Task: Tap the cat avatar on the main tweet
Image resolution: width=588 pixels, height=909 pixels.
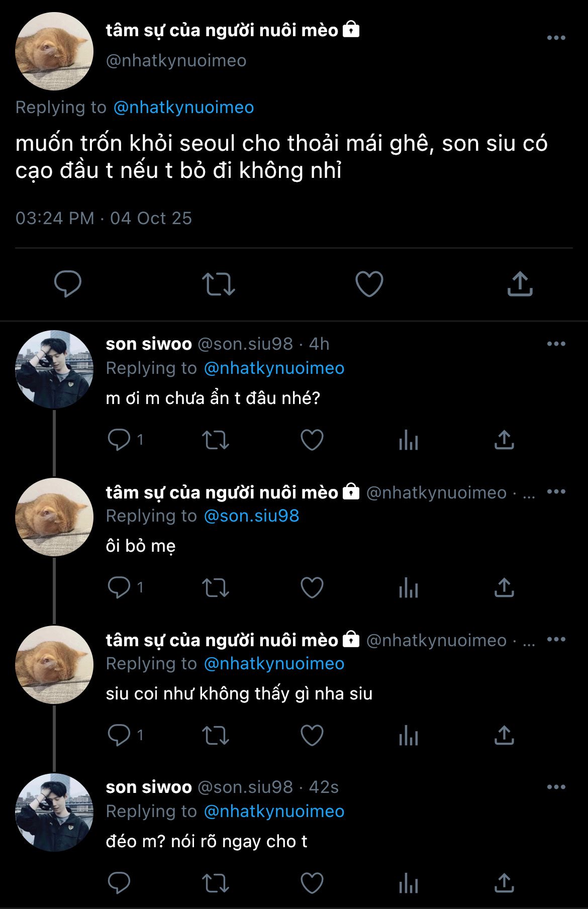Action: [x=54, y=51]
